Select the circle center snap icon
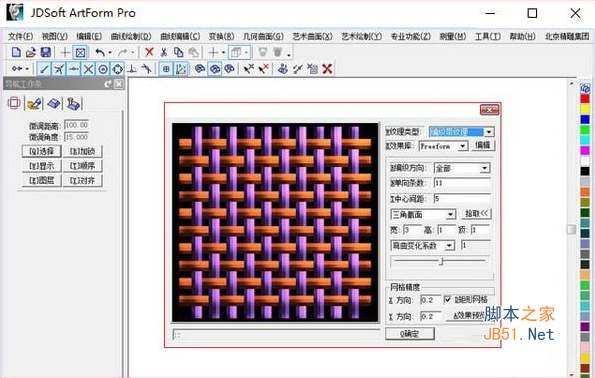Image resolution: width=595 pixels, height=378 pixels. click(x=103, y=69)
